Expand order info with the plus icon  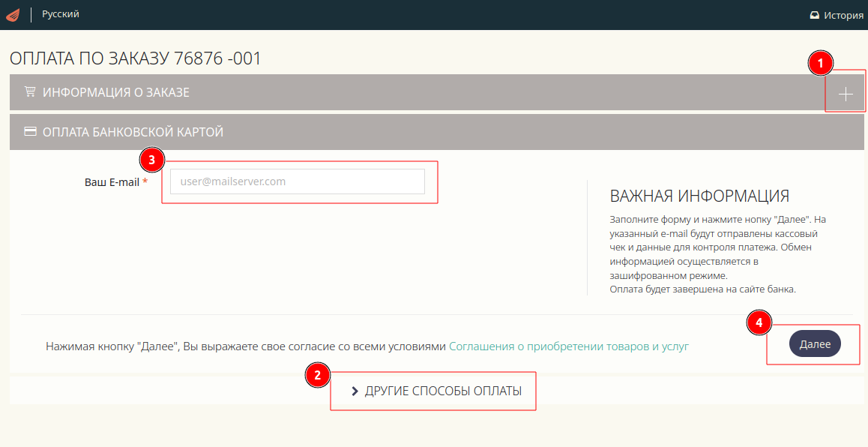846,94
